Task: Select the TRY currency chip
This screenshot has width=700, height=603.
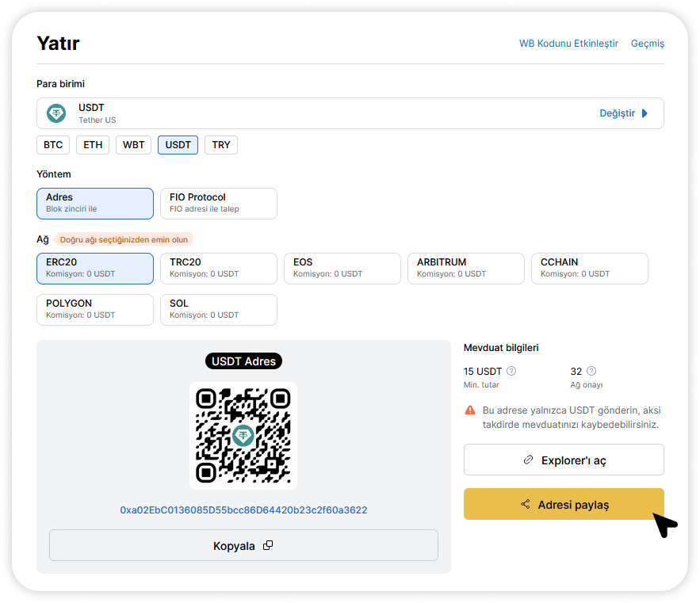Action: coord(221,145)
